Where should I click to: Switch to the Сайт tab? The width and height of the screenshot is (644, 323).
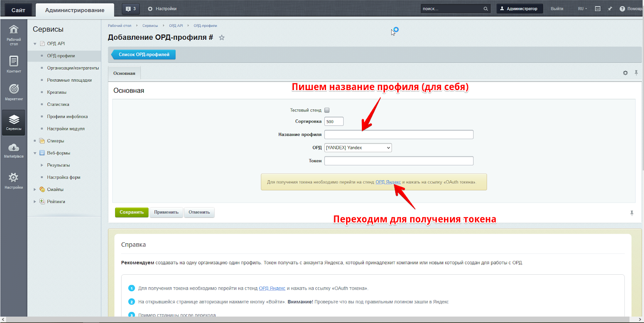pos(18,10)
